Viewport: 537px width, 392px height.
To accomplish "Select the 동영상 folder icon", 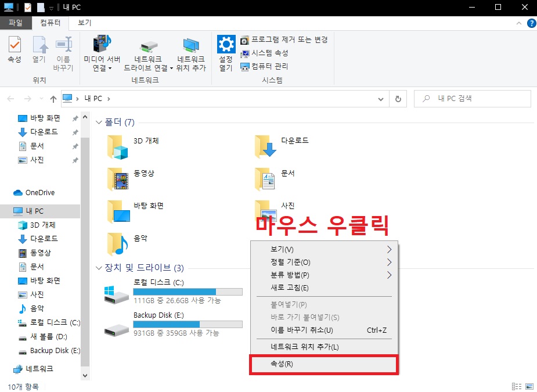I will coord(117,179).
